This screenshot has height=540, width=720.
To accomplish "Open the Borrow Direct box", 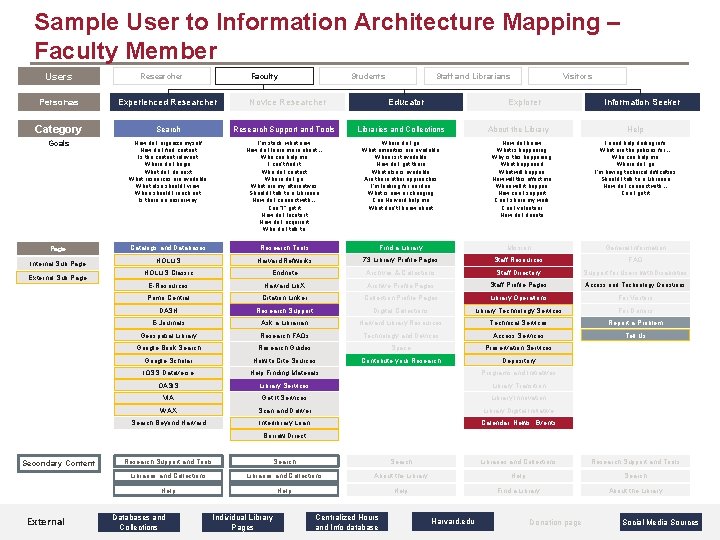I will [284, 435].
